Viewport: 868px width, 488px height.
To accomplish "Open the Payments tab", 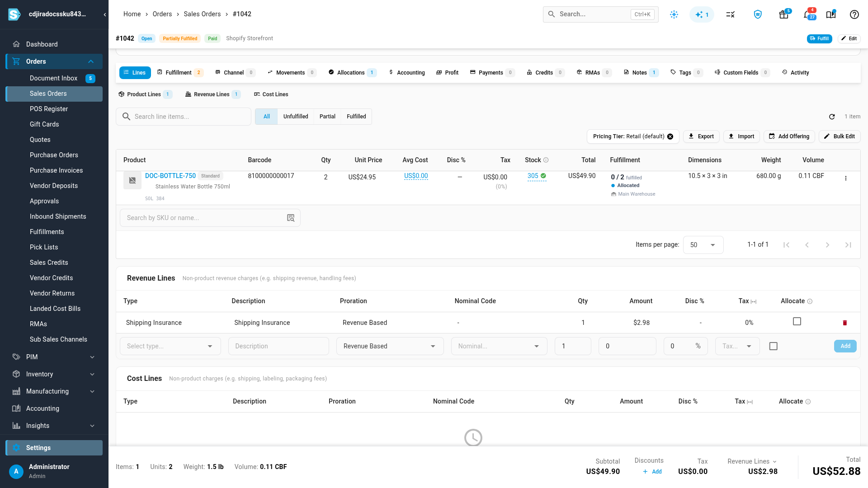I will point(492,73).
